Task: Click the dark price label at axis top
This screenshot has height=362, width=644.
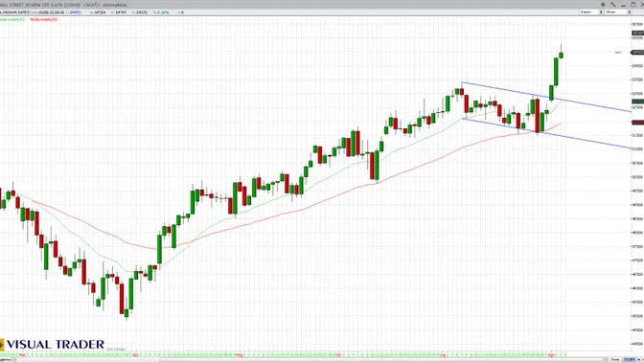Action: click(x=637, y=33)
